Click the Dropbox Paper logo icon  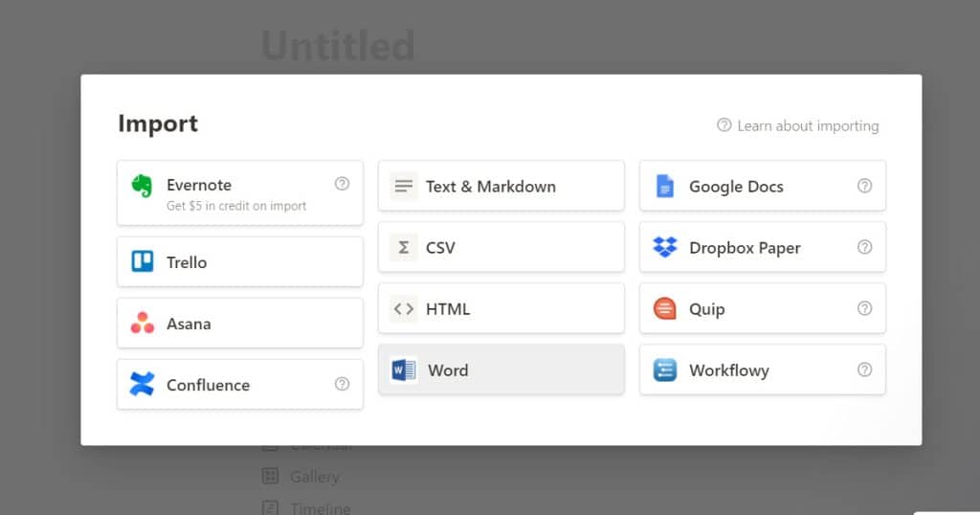coord(665,247)
